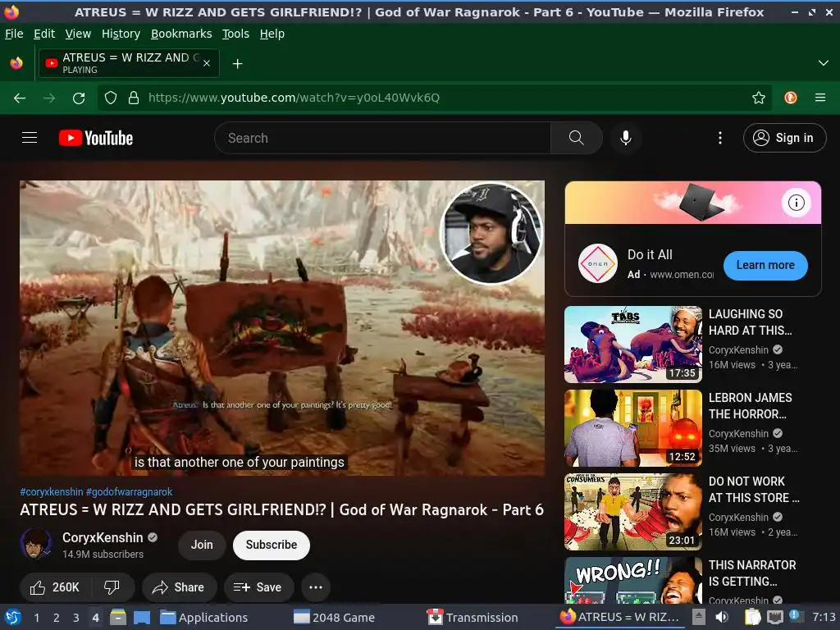Viewport: 840px width, 630px height.
Task: Open YouTube settings three-dot menu
Action: pos(719,138)
